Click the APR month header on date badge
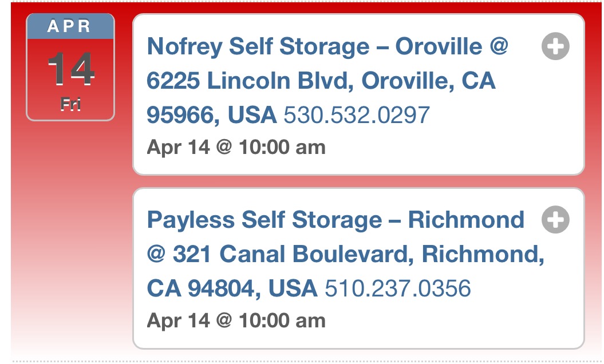The width and height of the screenshot is (604, 364). pos(70,26)
